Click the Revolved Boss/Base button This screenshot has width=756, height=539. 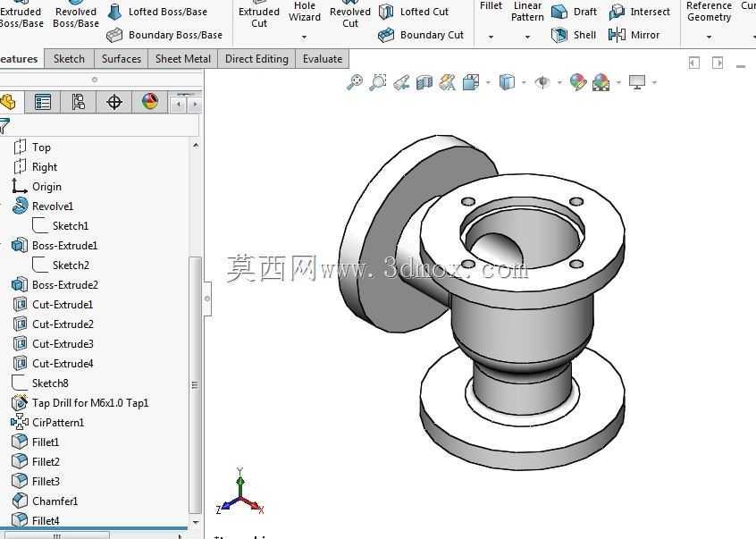[x=76, y=17]
